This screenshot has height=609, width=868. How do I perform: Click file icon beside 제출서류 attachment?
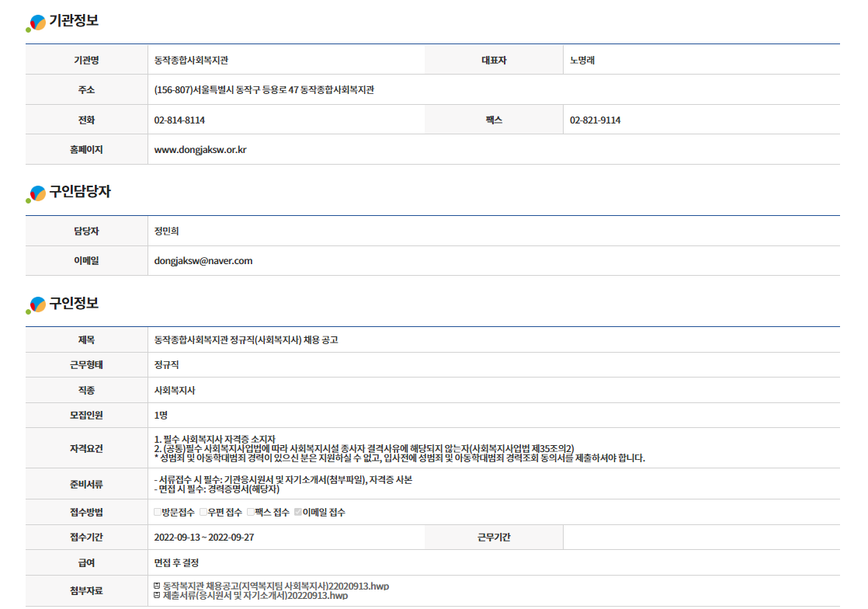pyautogui.click(x=157, y=595)
